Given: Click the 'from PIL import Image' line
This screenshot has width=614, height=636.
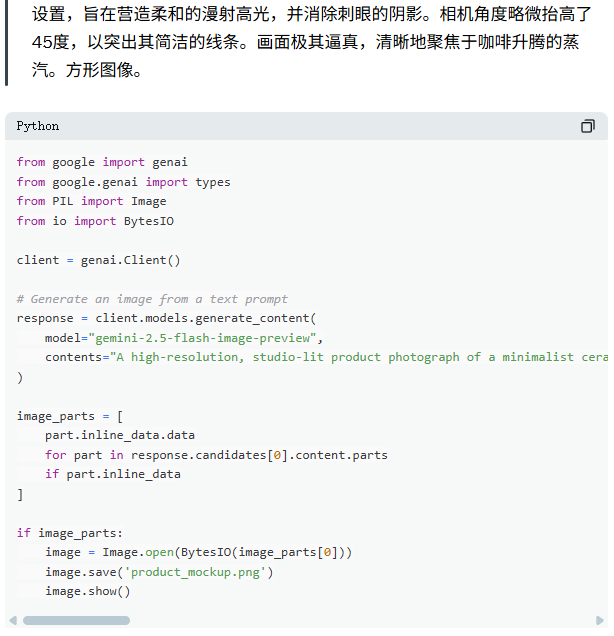Looking at the screenshot, I should [91, 201].
